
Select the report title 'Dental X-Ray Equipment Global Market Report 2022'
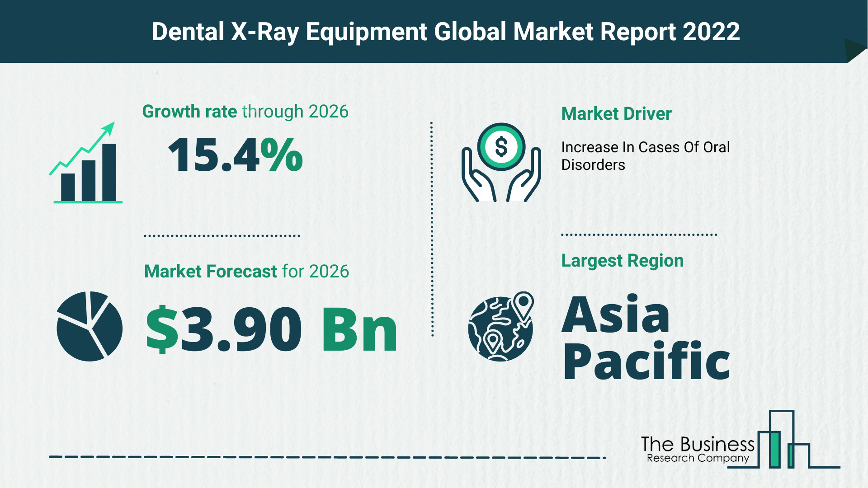(x=446, y=32)
